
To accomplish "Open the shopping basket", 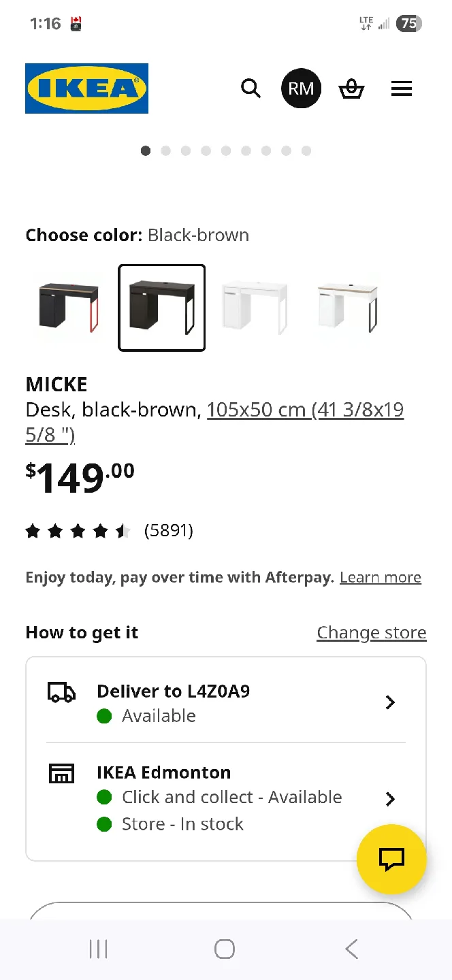I will [x=351, y=88].
